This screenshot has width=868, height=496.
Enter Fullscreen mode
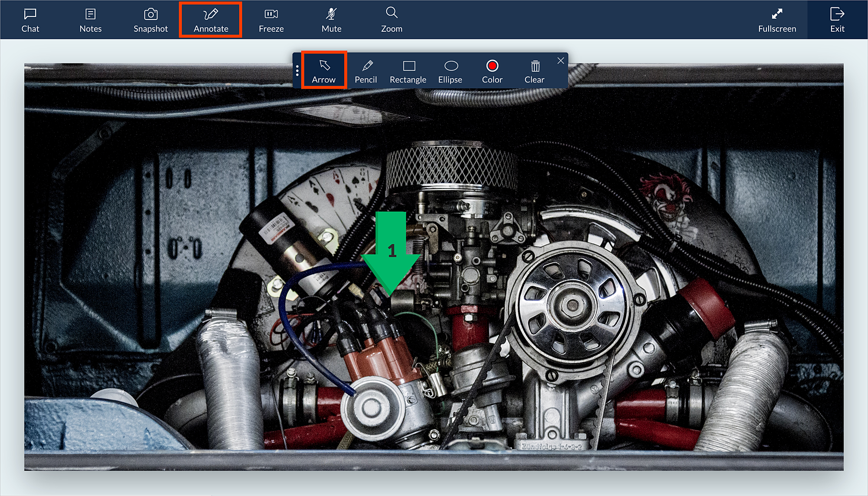(x=776, y=20)
